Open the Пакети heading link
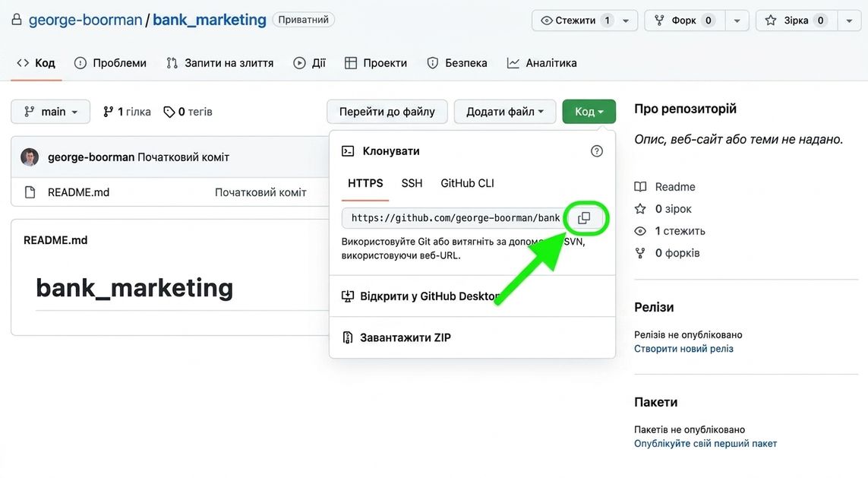Image resolution: width=868 pixels, height=478 pixels. (655, 402)
